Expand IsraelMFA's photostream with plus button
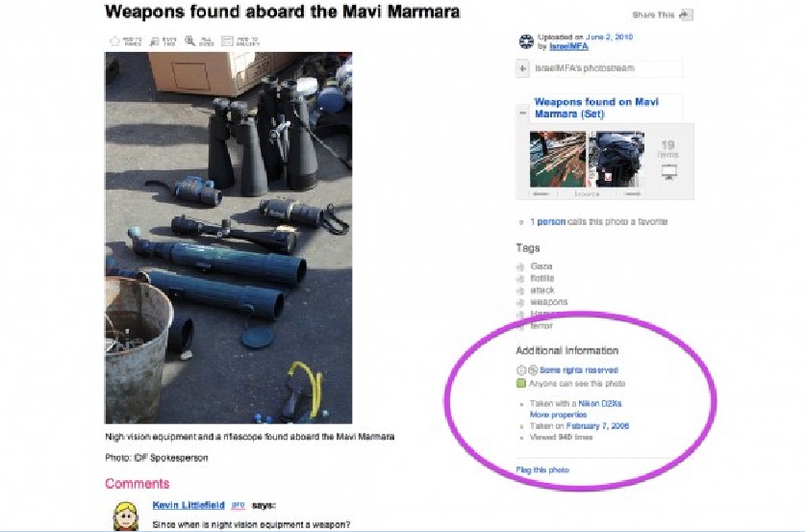The image size is (805, 532). 522,68
